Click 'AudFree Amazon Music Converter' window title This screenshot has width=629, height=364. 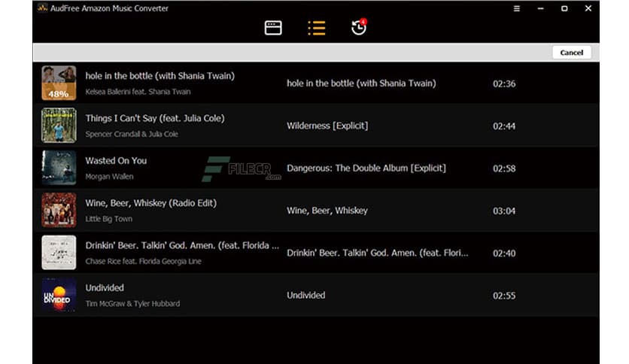click(x=109, y=8)
